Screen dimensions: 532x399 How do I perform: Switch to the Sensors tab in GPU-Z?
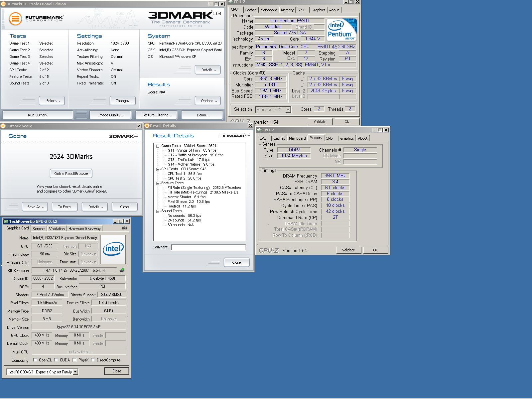coord(39,229)
